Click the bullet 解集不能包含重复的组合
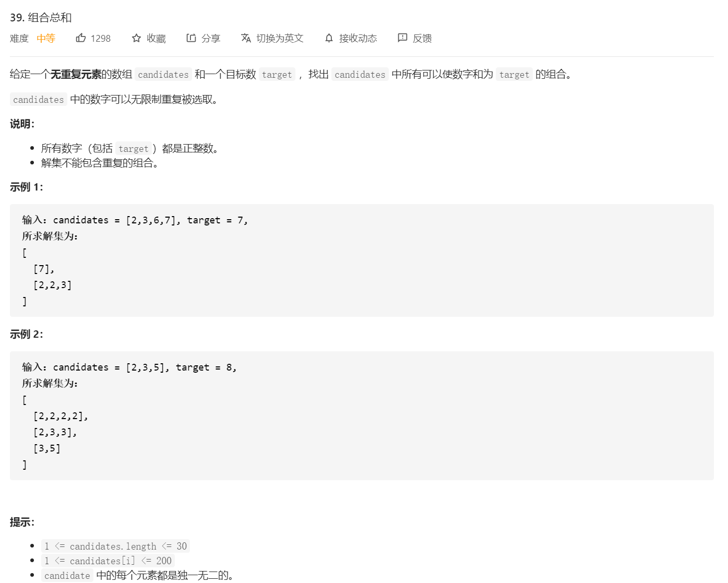The image size is (728, 583). tap(100, 163)
